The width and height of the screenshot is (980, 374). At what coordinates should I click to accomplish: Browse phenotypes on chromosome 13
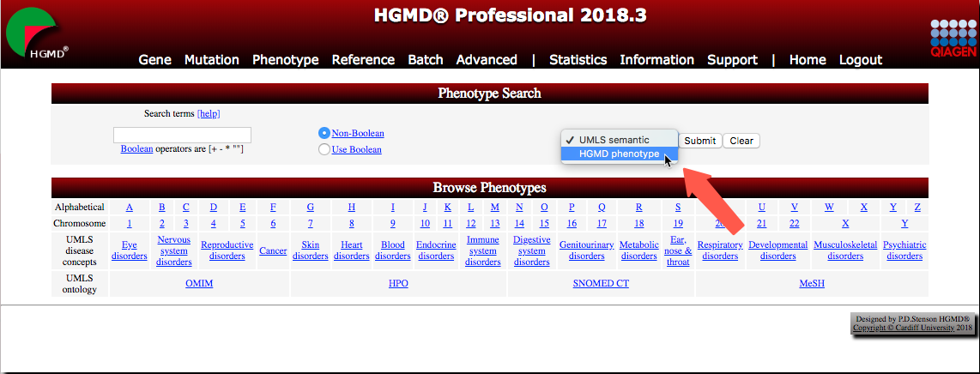click(x=495, y=224)
